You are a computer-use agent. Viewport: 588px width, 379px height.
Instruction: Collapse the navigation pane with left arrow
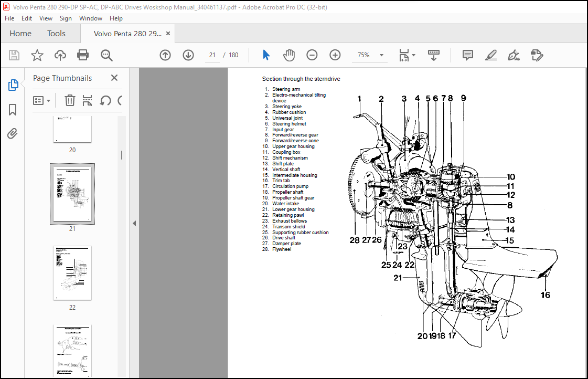[x=134, y=223]
